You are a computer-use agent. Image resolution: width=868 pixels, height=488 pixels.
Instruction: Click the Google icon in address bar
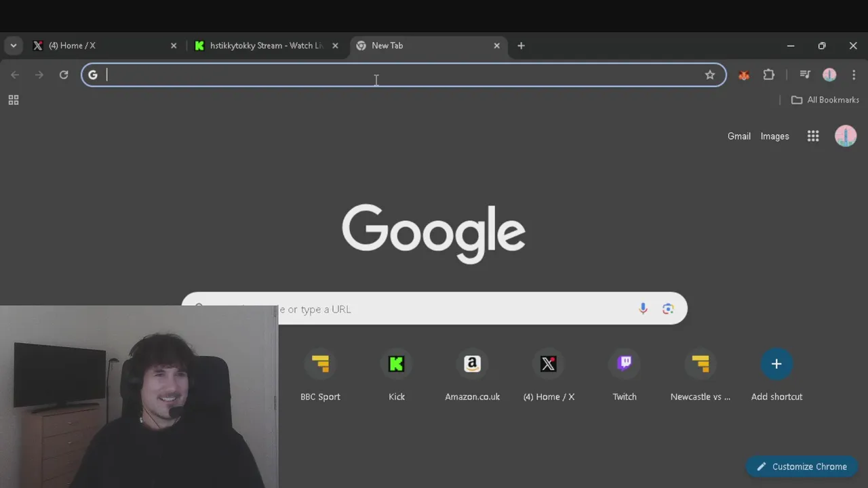(x=93, y=75)
